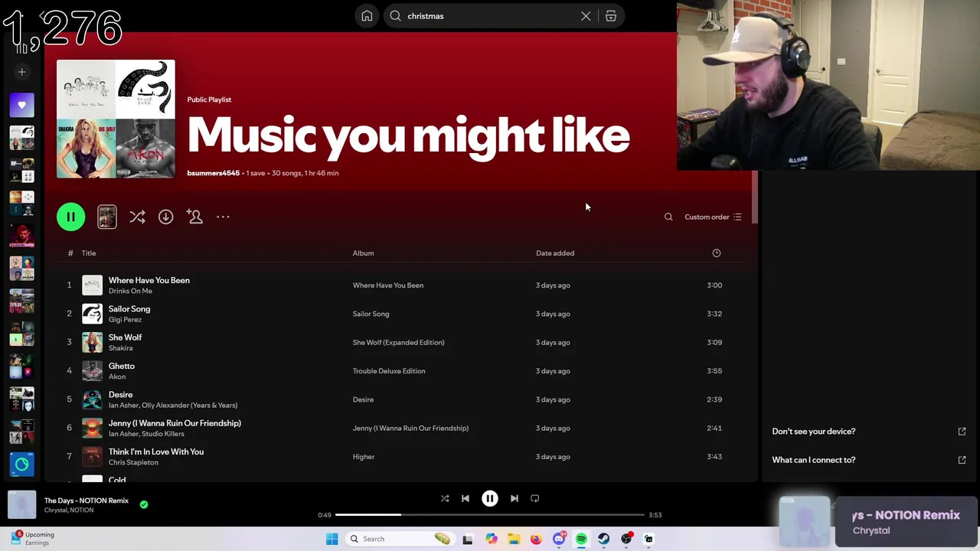The height and width of the screenshot is (551, 980).
Task: Open File Explorer from the taskbar
Action: 514,539
